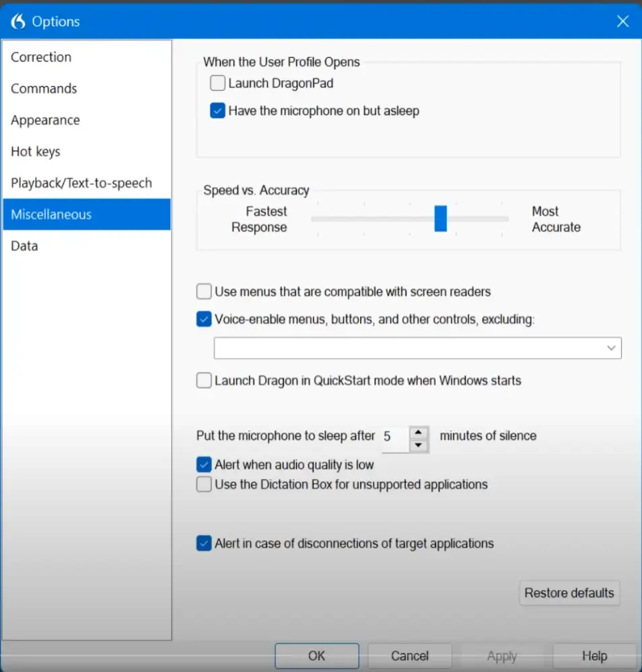
Task: Select Playback/Text-to-speech in the sidebar
Action: point(81,183)
